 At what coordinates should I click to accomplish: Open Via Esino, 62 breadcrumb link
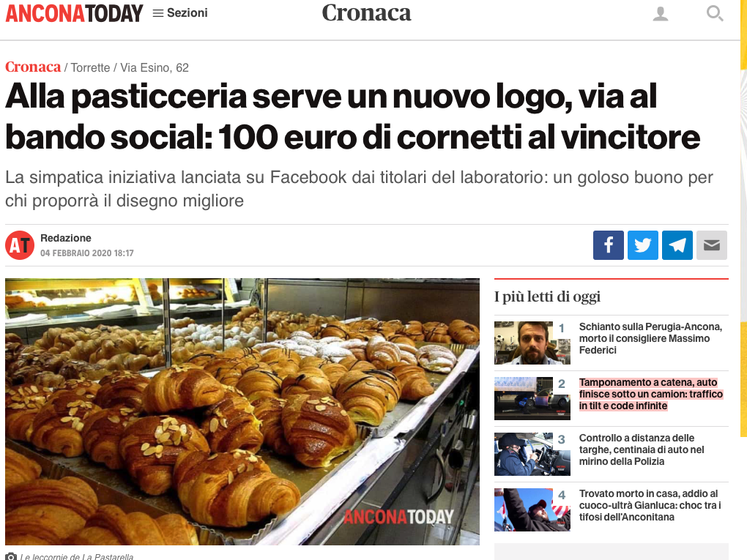(155, 67)
